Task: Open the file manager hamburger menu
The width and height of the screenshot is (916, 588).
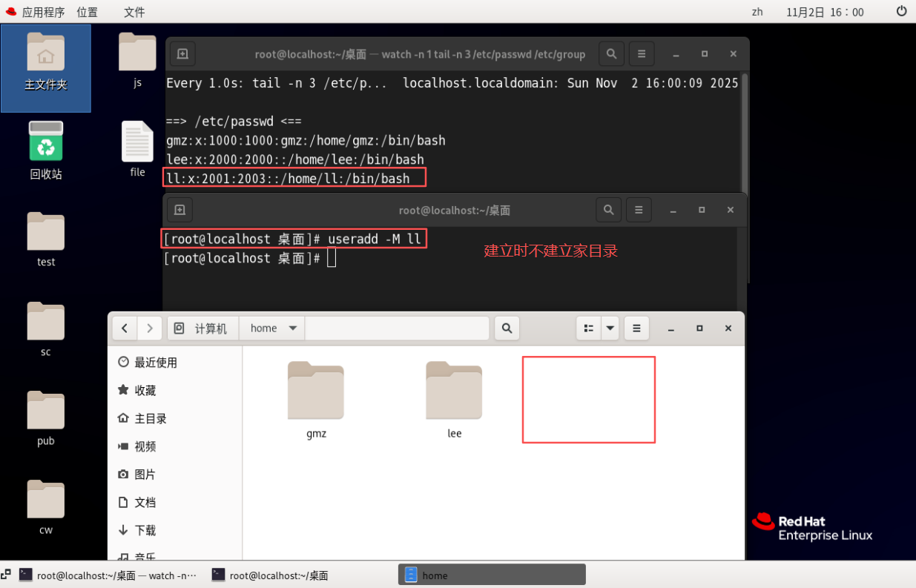Action: (636, 328)
